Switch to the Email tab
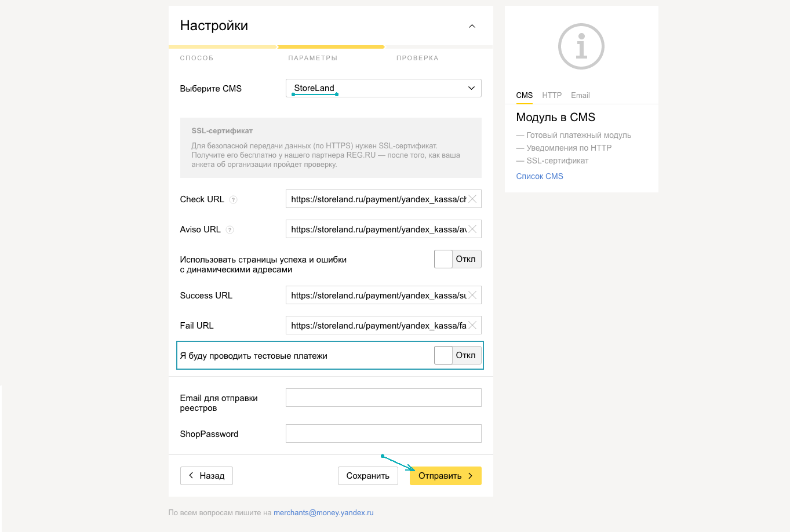This screenshot has height=532, width=790. point(580,95)
